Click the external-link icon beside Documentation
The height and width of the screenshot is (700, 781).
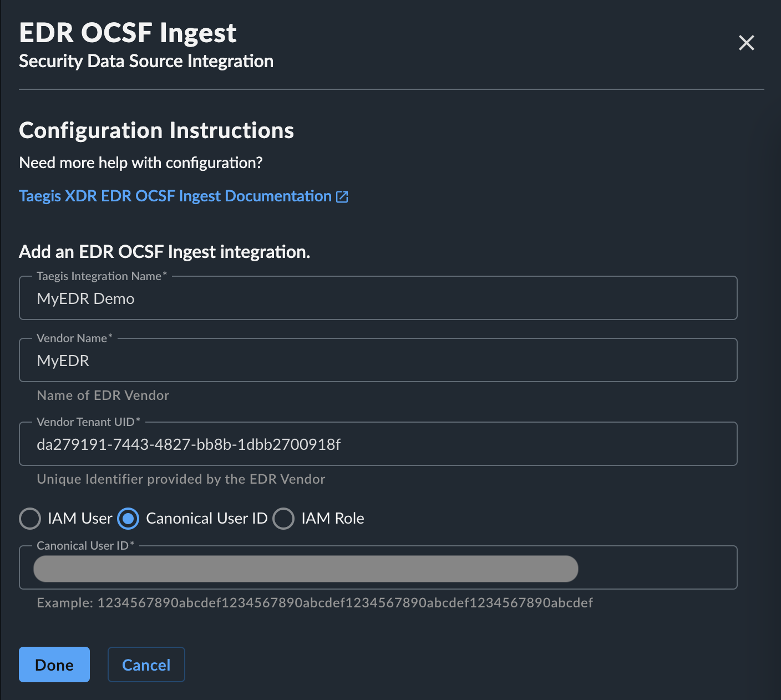342,196
